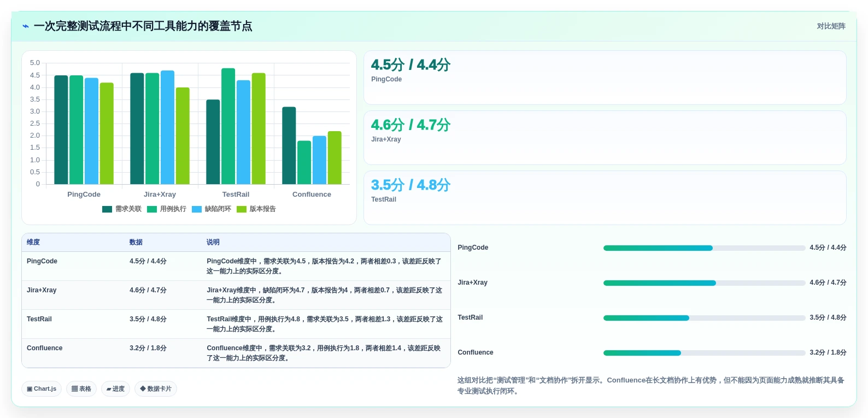The width and height of the screenshot is (868, 418).
Task: Click the Chart.js tag chip
Action: coord(42,389)
